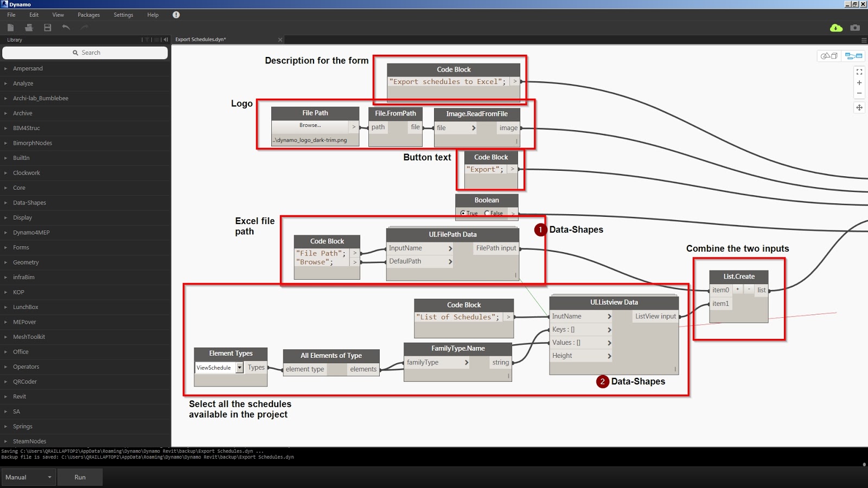The width and height of the screenshot is (868, 488).
Task: Open the workspace tabs hamburger menu
Action: [x=864, y=40]
